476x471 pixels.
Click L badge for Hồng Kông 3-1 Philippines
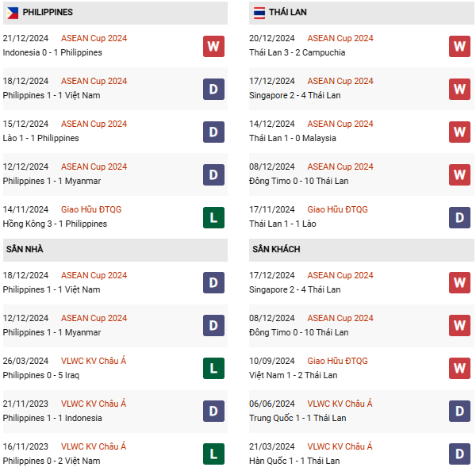click(x=213, y=217)
